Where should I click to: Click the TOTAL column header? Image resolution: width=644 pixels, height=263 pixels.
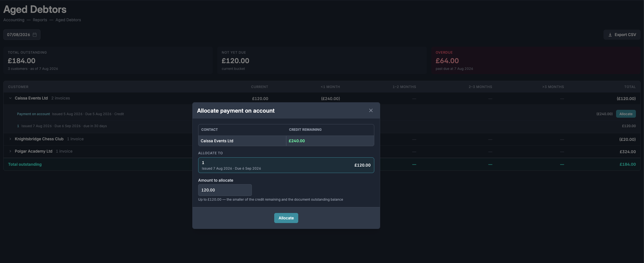point(630,87)
